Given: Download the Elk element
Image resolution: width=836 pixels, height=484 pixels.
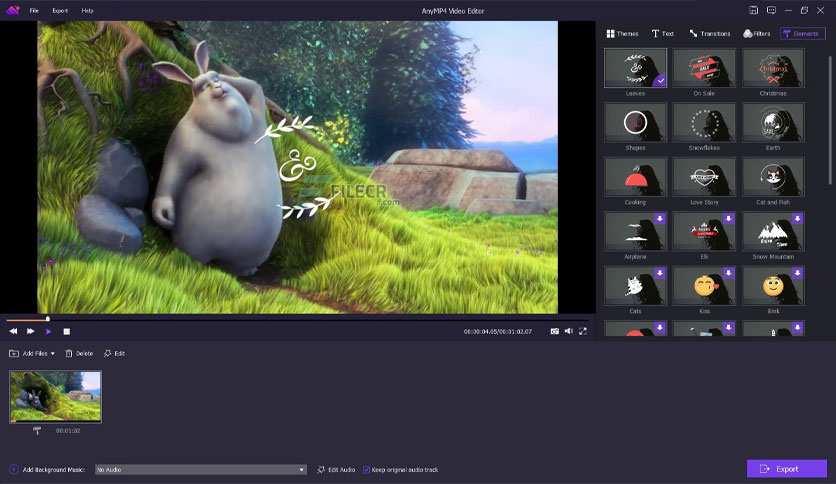Looking at the screenshot, I should click(x=729, y=218).
